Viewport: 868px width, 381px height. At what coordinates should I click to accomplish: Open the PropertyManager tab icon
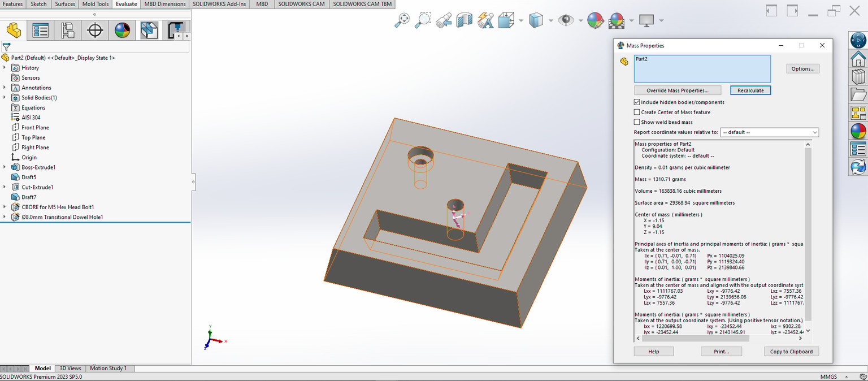(41, 30)
